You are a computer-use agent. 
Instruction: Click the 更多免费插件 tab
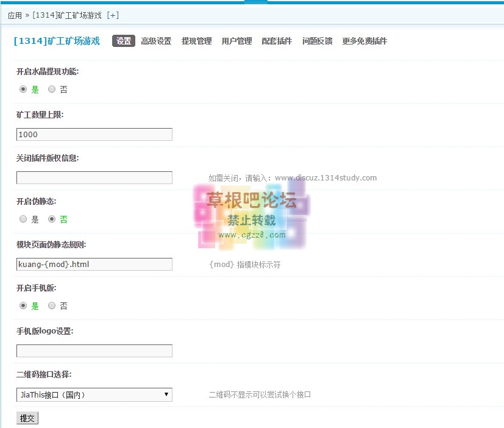[x=364, y=41]
